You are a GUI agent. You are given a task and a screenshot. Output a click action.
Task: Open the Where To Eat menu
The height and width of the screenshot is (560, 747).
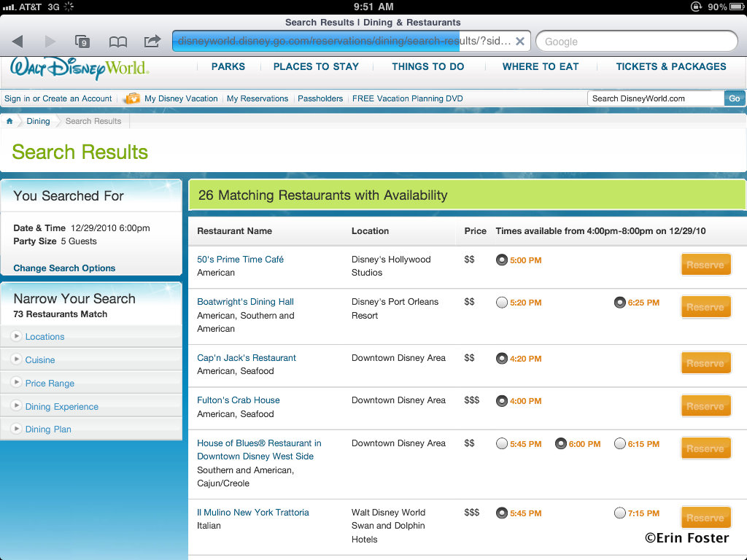540,66
